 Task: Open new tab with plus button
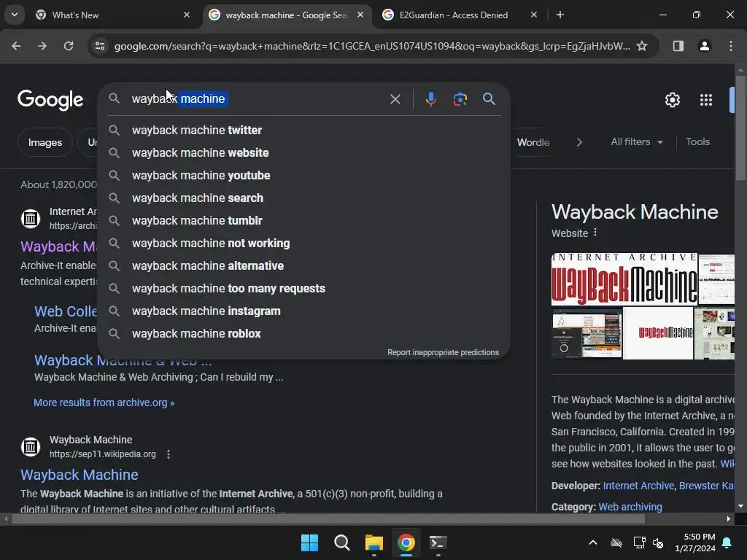(560, 15)
